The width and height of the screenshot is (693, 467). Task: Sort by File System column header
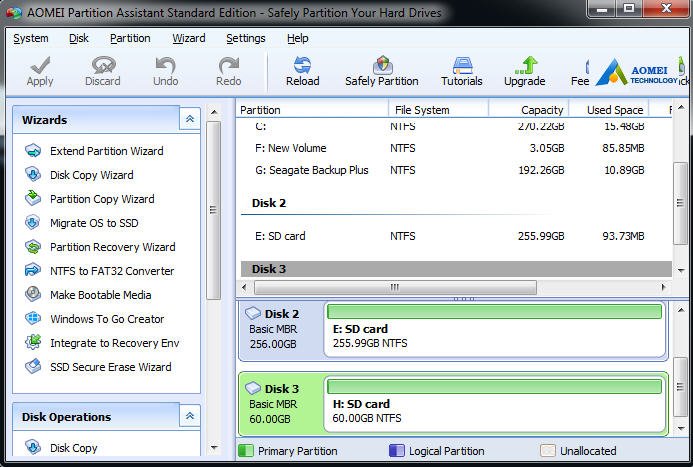(438, 110)
